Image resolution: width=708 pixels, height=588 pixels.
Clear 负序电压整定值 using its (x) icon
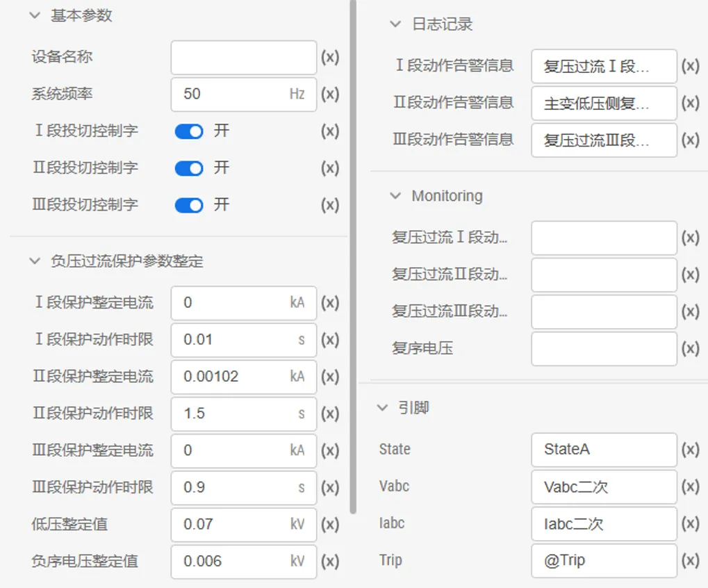(x=331, y=561)
